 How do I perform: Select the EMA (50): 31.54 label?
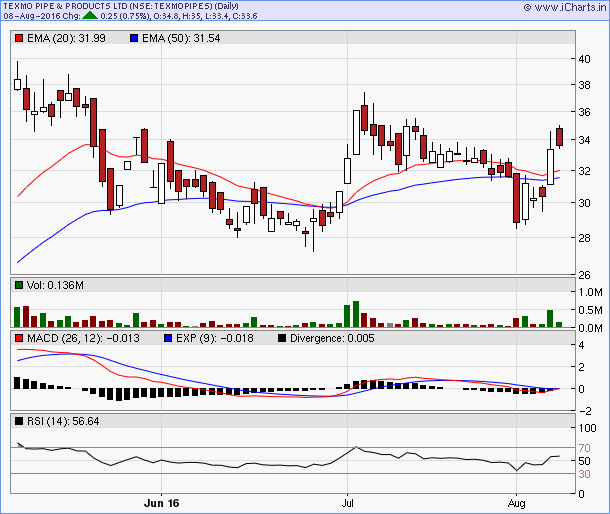click(x=181, y=38)
